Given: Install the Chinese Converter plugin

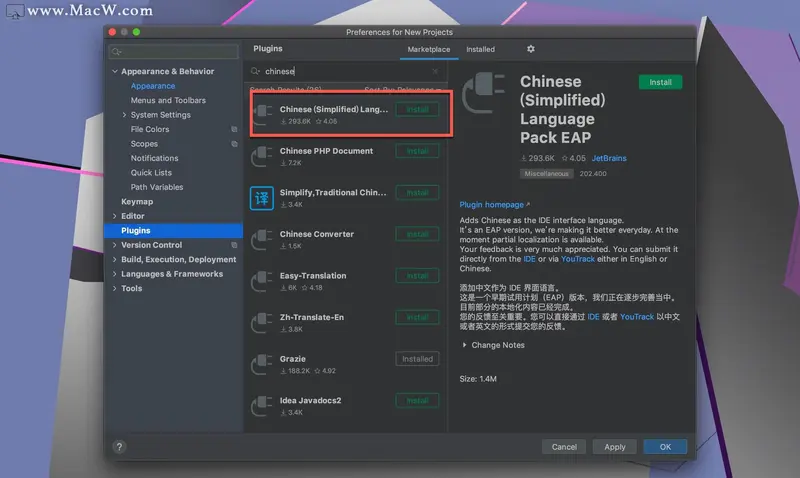Looking at the screenshot, I should coord(417,234).
